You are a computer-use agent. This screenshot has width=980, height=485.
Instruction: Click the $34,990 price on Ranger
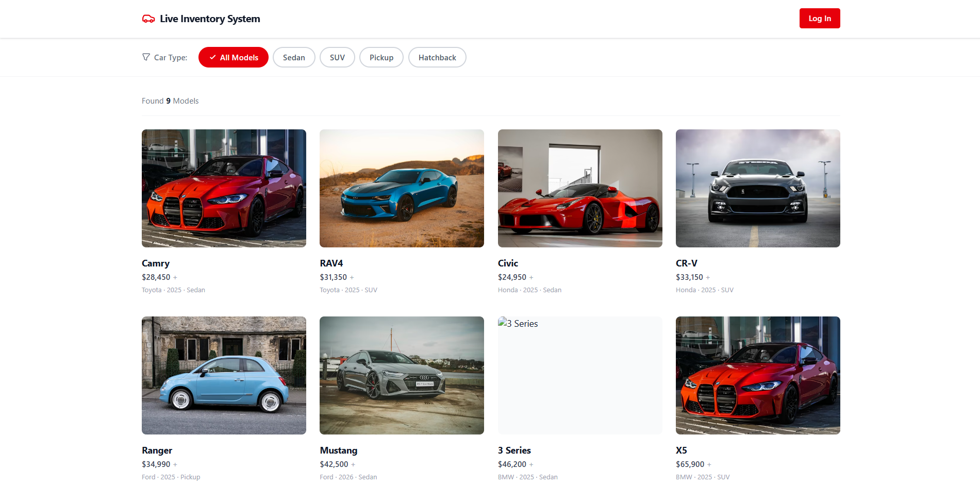[156, 464]
